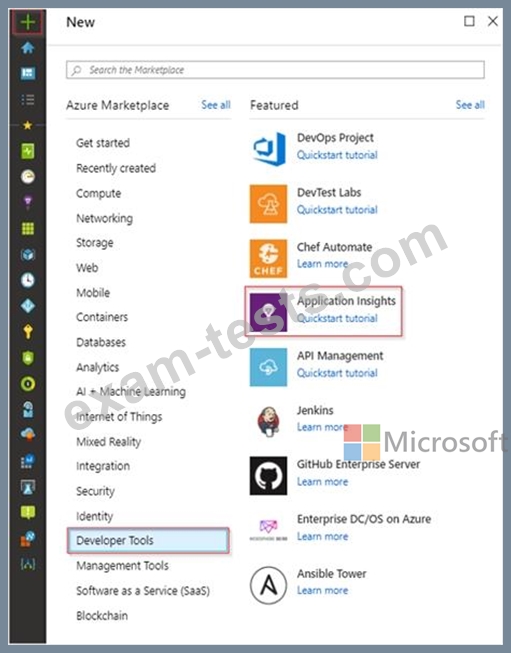Click the Jenkins icon
The height and width of the screenshot is (653, 511).
coord(269,421)
